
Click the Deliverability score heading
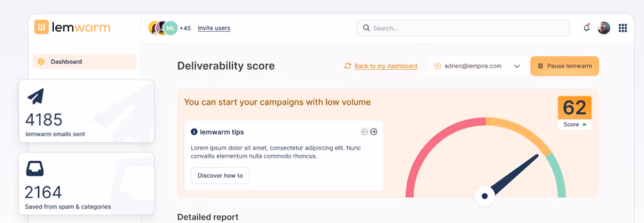point(226,66)
